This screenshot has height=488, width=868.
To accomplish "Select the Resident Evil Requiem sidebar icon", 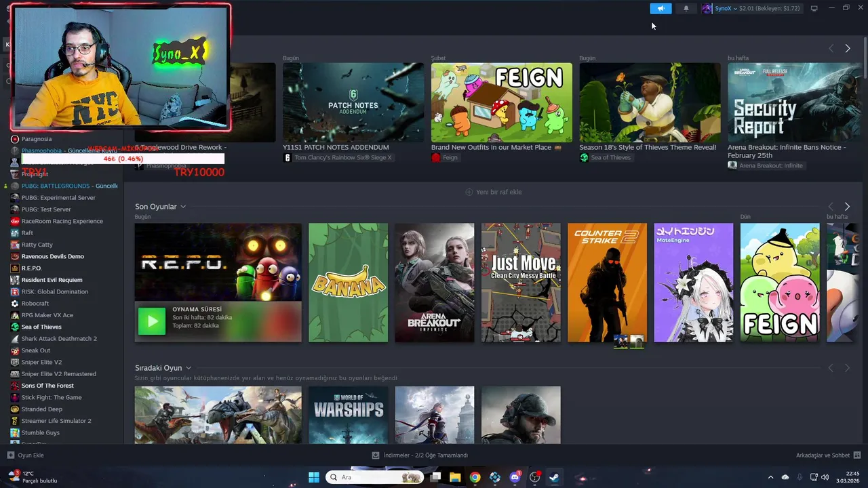I will [x=15, y=280].
